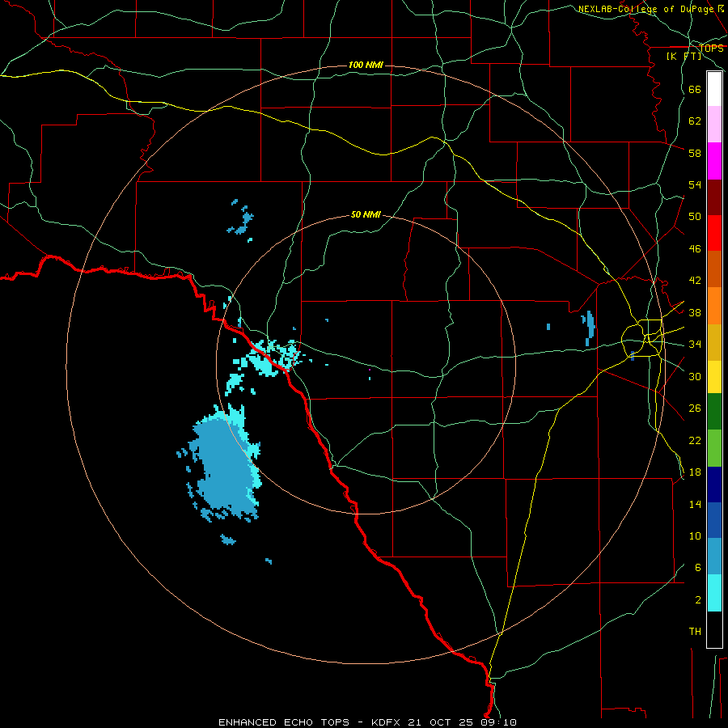Click the bright red legend swatch
The image size is (728, 728).
tap(714, 233)
